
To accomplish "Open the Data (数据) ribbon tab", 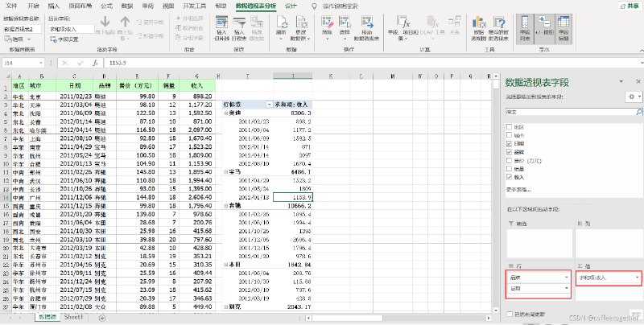I will click(127, 6).
